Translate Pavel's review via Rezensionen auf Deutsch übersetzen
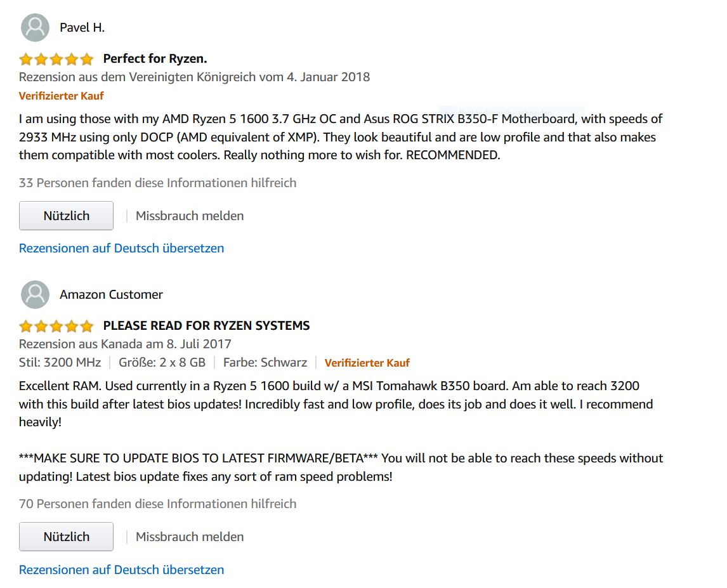This screenshot has width=727, height=588. pos(121,248)
